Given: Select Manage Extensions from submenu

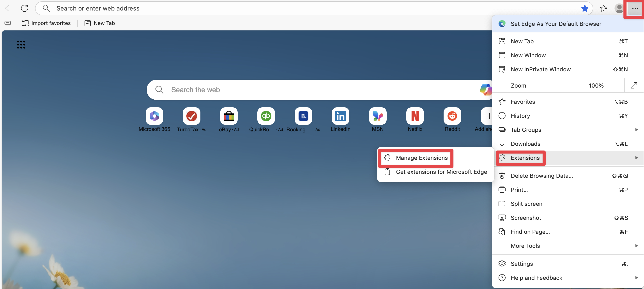Looking at the screenshot, I should [421, 158].
